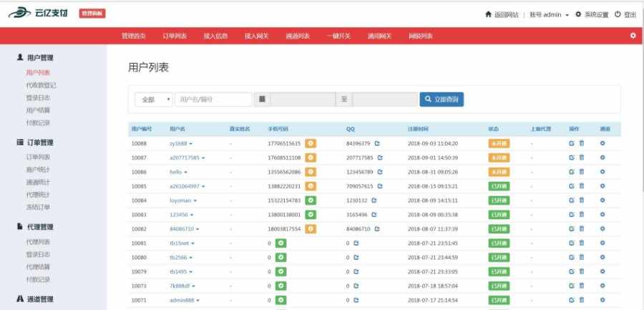Expand dropdown next to username tb15net
The width and height of the screenshot is (644, 310).
click(x=192, y=243)
